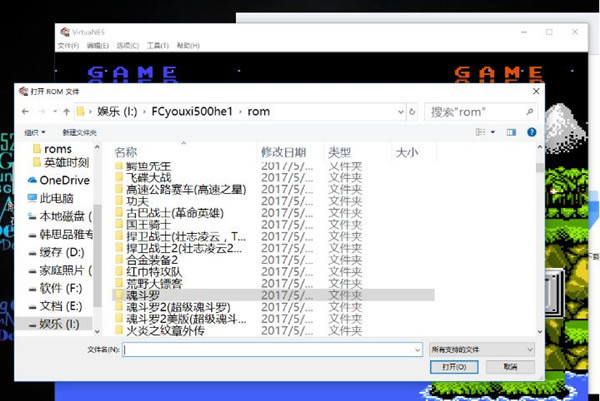
Task: Open the help question mark icon
Action: 532,132
